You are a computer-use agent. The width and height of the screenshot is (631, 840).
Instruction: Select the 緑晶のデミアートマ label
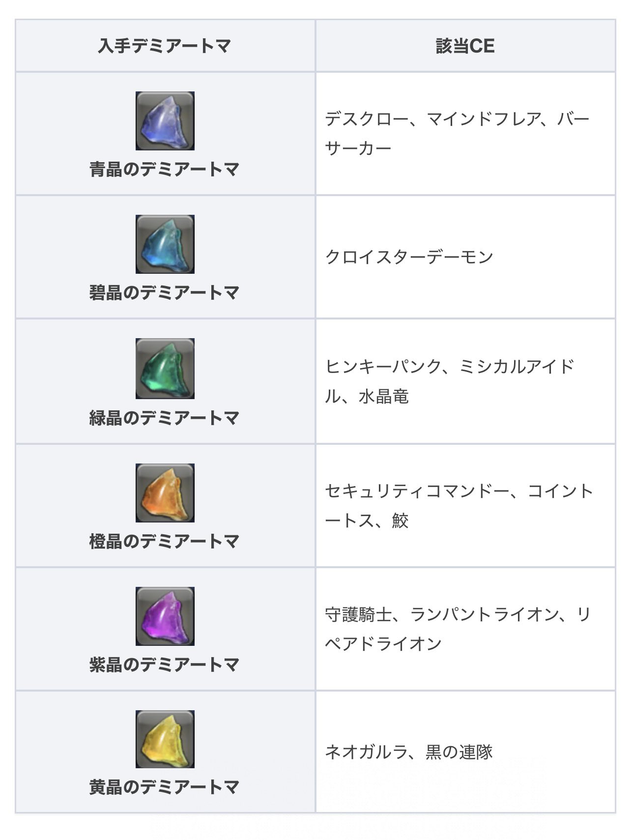[x=164, y=418]
